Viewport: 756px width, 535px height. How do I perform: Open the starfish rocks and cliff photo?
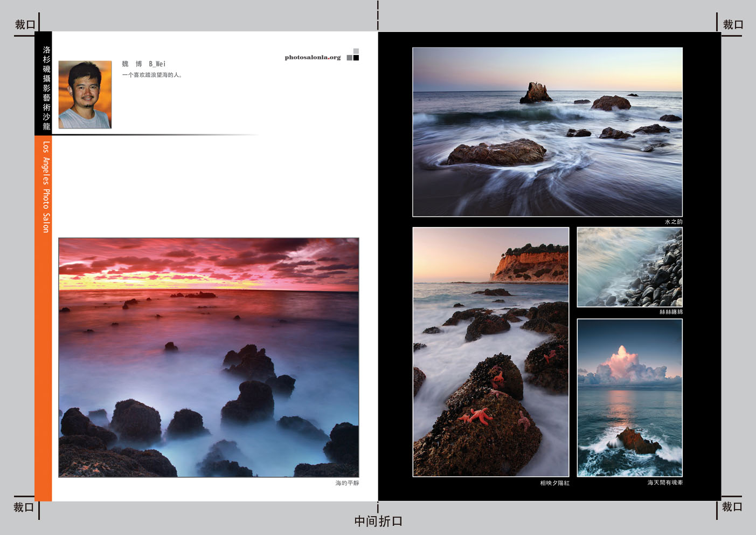pyautogui.click(x=490, y=352)
